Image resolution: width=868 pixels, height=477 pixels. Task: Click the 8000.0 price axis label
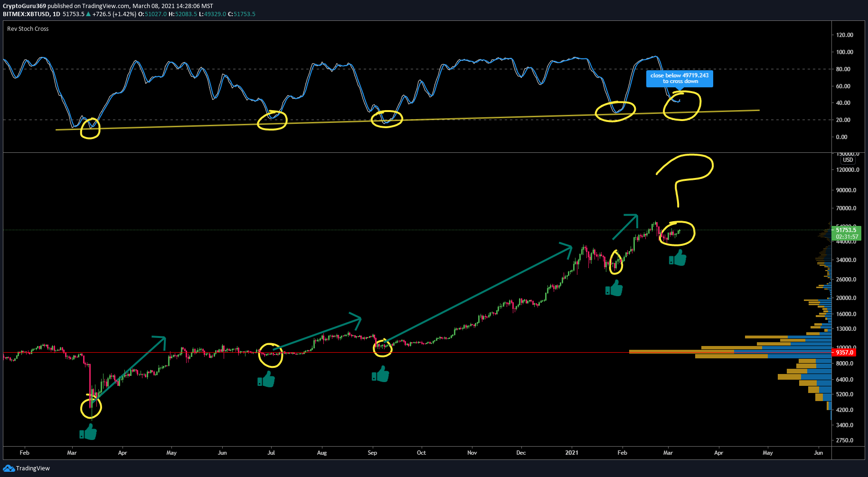click(x=845, y=364)
